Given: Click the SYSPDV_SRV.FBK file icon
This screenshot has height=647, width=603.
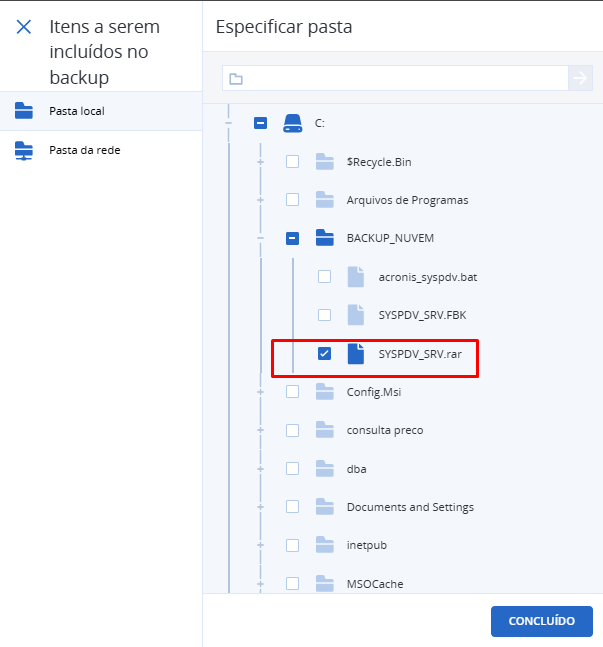Looking at the screenshot, I should 355,315.
